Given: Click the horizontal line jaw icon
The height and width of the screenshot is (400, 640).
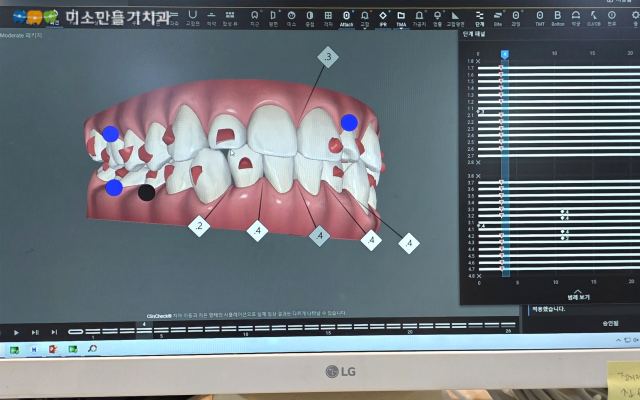Looking at the screenshot, I should (211, 16).
